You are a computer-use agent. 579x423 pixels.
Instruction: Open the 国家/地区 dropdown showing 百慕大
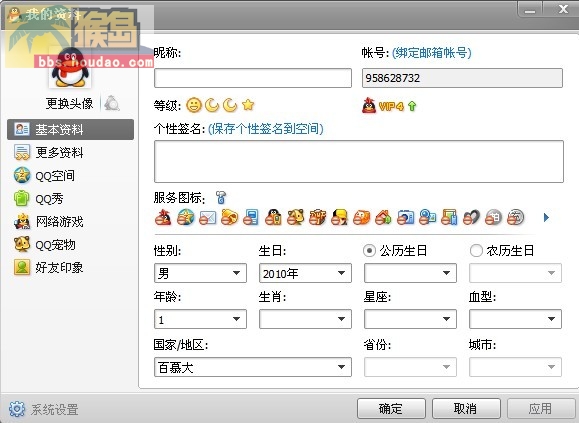[x=253, y=367]
